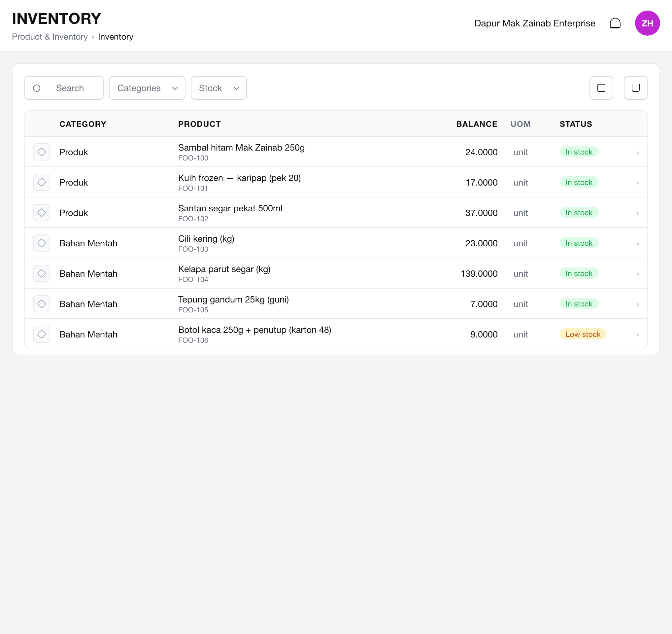672x634 pixels.
Task: Click the product icon for Kuih frozen row
Action: pyautogui.click(x=42, y=182)
